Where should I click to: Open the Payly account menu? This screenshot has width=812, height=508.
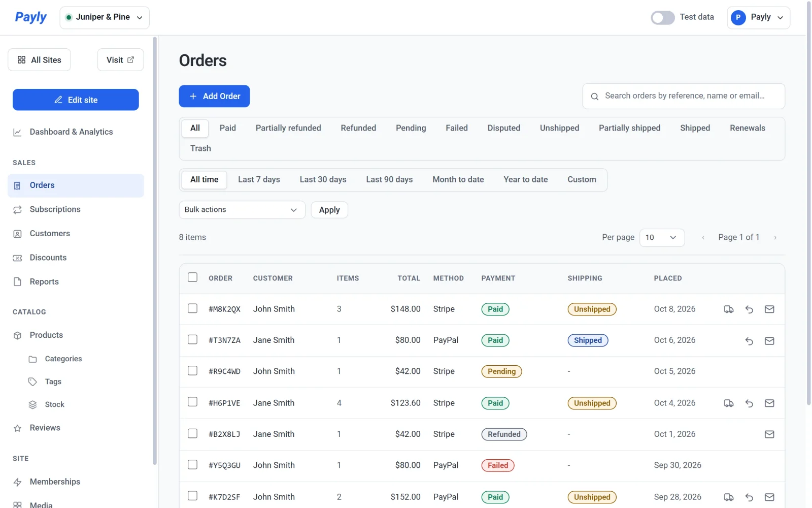758,18
